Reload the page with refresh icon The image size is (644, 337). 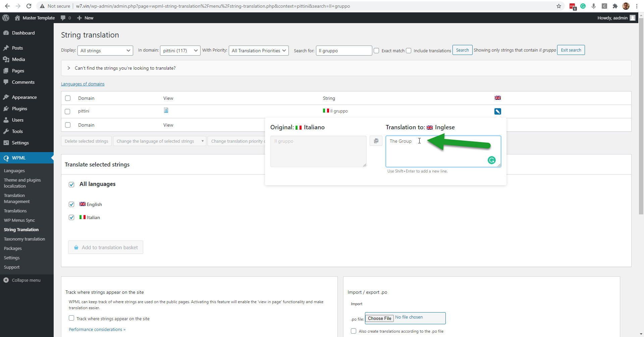[x=29, y=6]
